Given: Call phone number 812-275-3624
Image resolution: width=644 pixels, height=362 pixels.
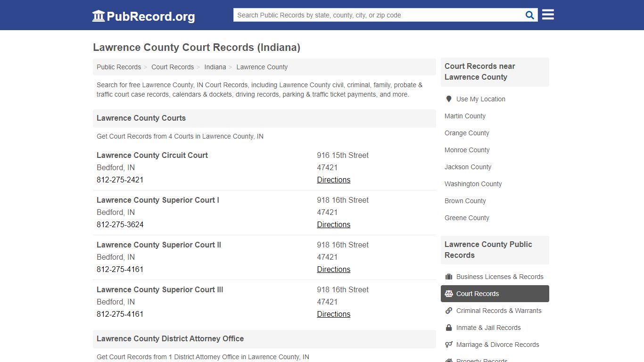Looking at the screenshot, I should (x=120, y=224).
